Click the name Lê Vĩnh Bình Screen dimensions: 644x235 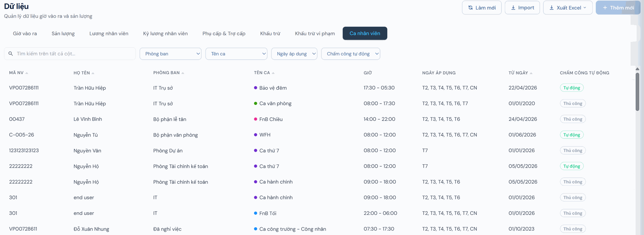(x=88, y=119)
